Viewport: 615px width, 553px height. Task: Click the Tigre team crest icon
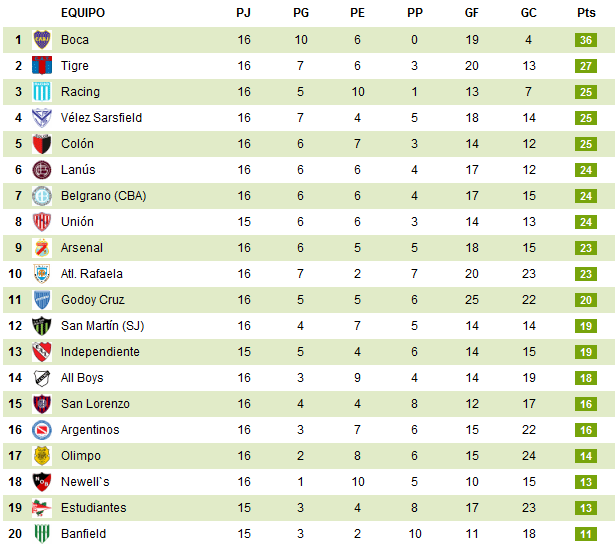point(42,66)
